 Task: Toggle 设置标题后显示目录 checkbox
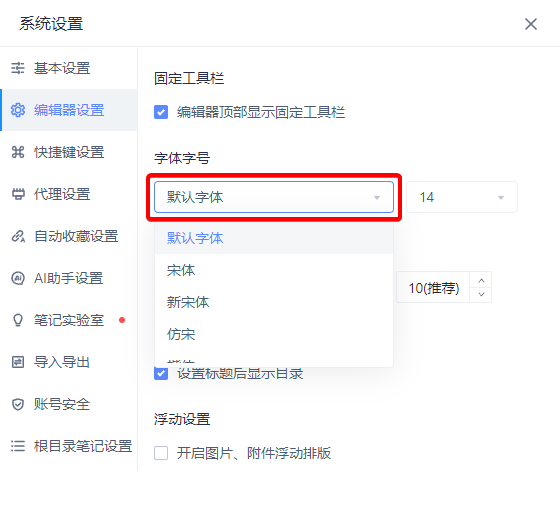pos(161,374)
